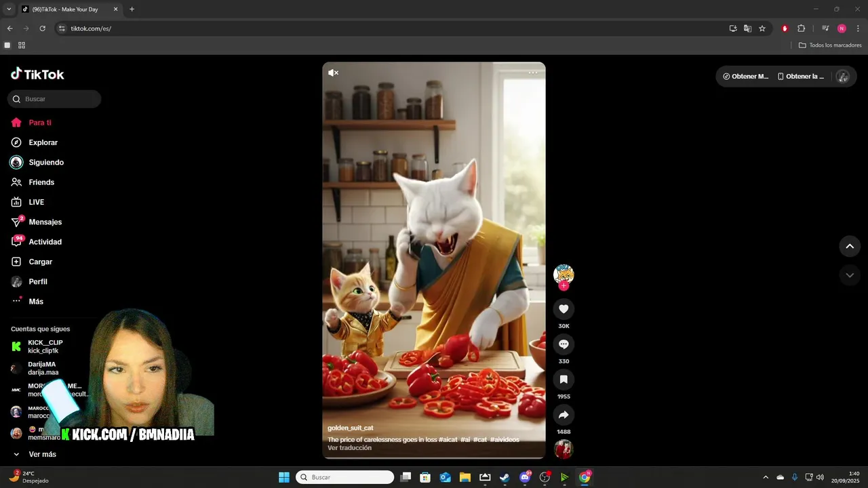Click the tiktok.com/es/ address bar
868x488 pixels.
(x=393, y=28)
